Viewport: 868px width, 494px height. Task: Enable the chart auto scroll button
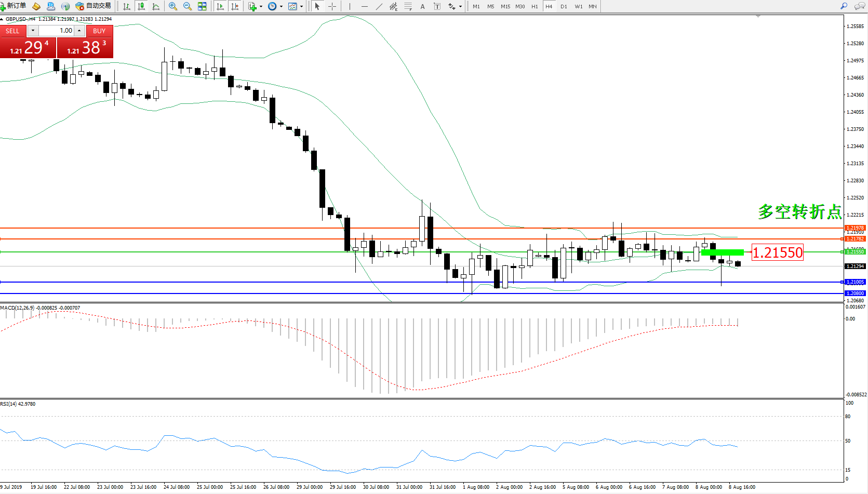220,6
